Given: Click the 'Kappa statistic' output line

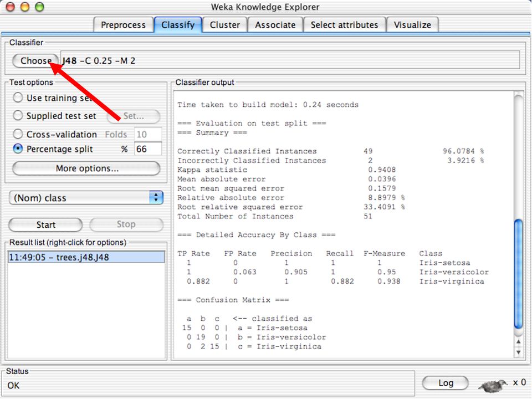Looking at the screenshot, I should pyautogui.click(x=287, y=170).
